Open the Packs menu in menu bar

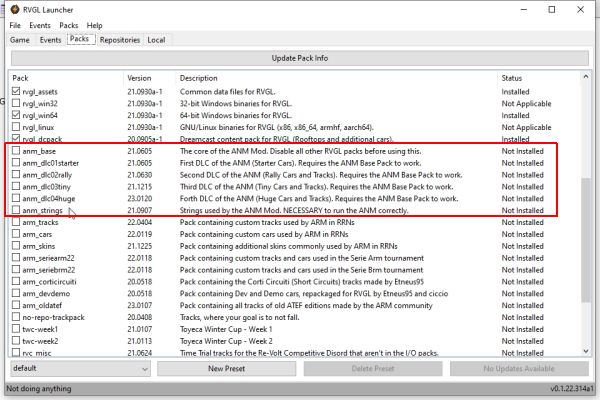pyautogui.click(x=68, y=25)
